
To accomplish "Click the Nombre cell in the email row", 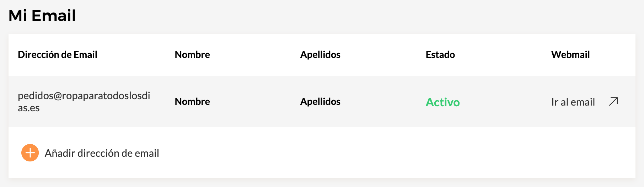I will (192, 101).
